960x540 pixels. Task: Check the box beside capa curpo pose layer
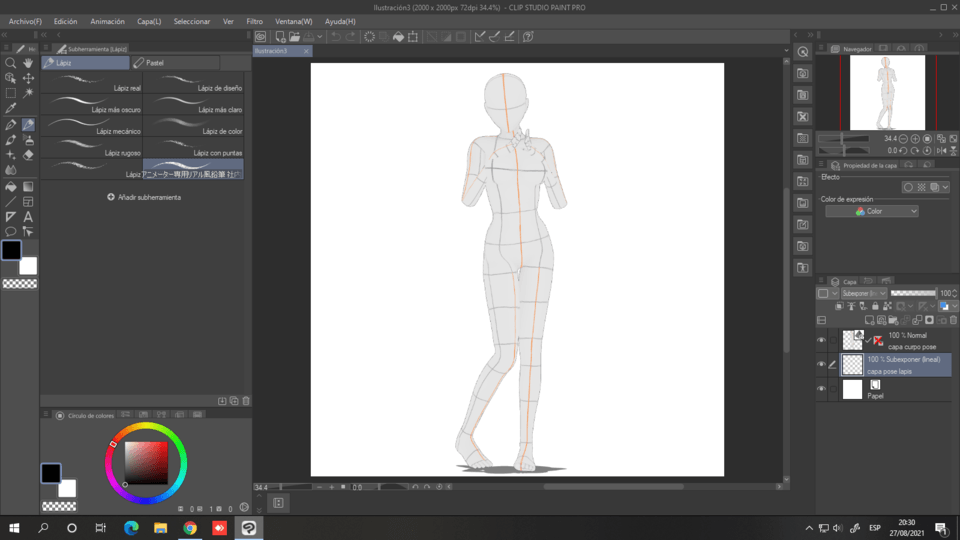[x=833, y=340]
